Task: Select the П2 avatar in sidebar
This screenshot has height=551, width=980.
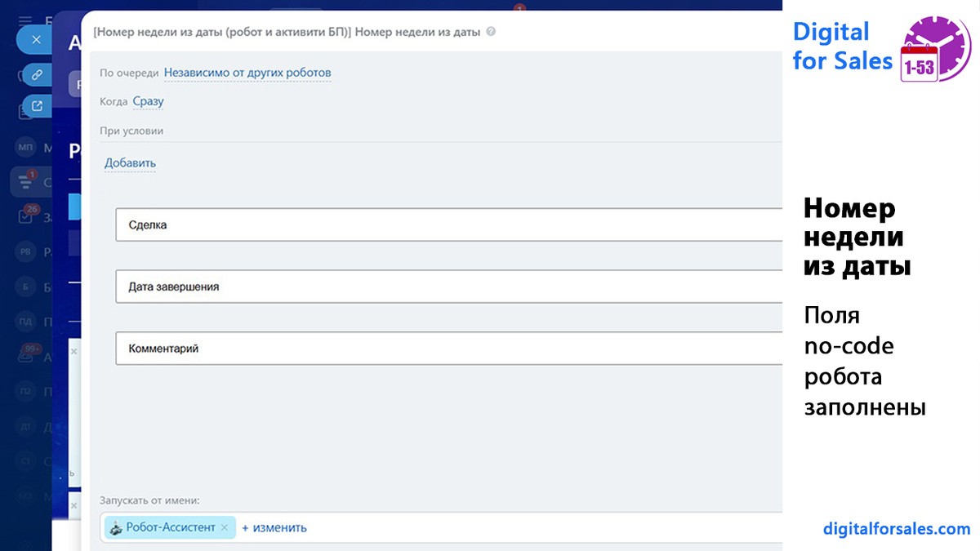Action: pos(25,392)
